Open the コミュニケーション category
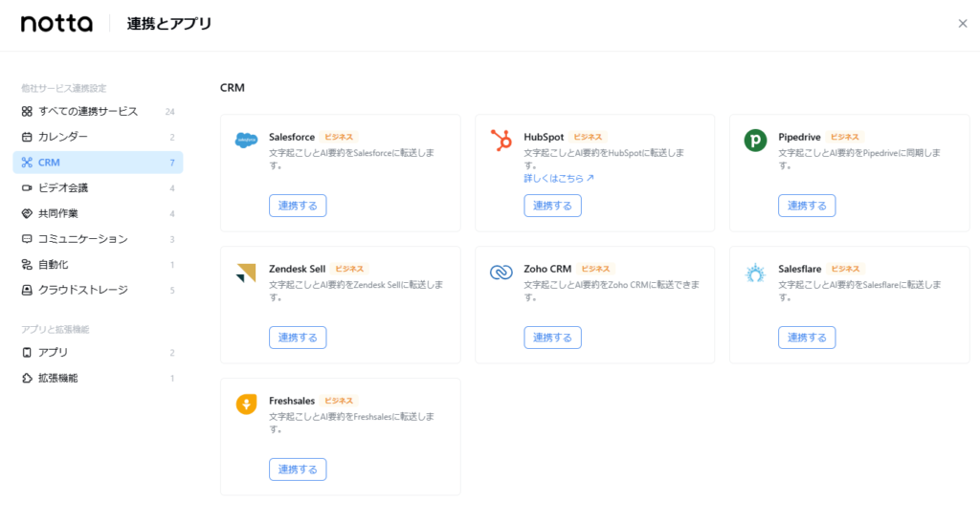This screenshot has height=524, width=980. tap(98, 239)
